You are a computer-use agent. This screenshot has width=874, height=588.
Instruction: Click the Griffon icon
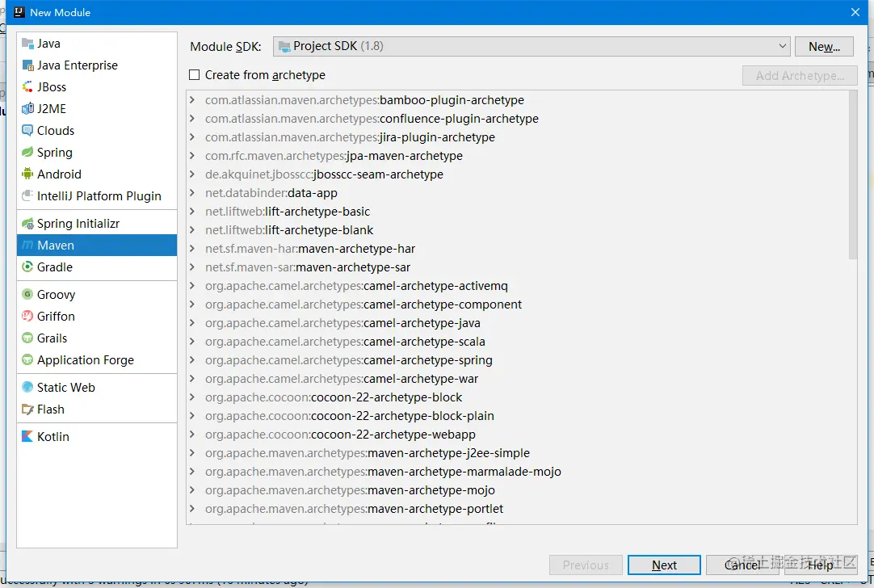[x=27, y=316]
